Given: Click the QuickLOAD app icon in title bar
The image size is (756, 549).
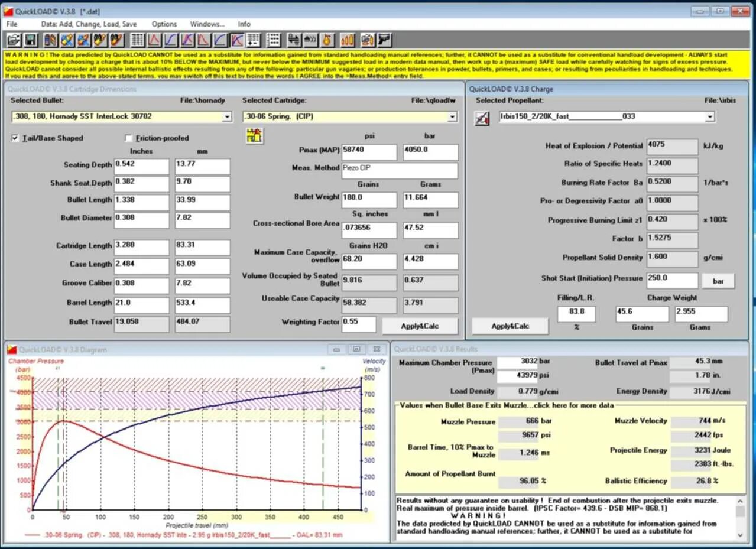Looking at the screenshot, I should point(8,11).
